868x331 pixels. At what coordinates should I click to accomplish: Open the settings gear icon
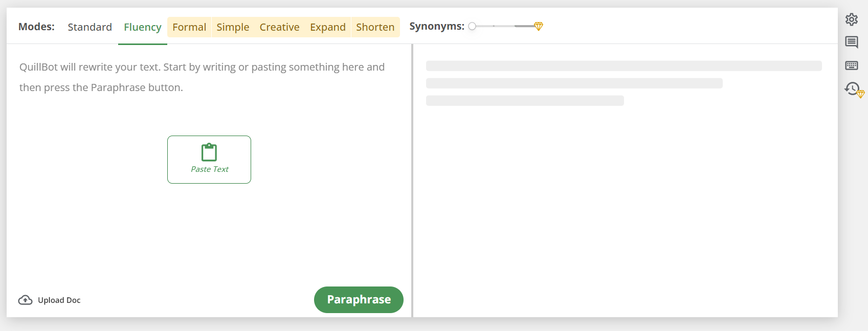coord(852,19)
